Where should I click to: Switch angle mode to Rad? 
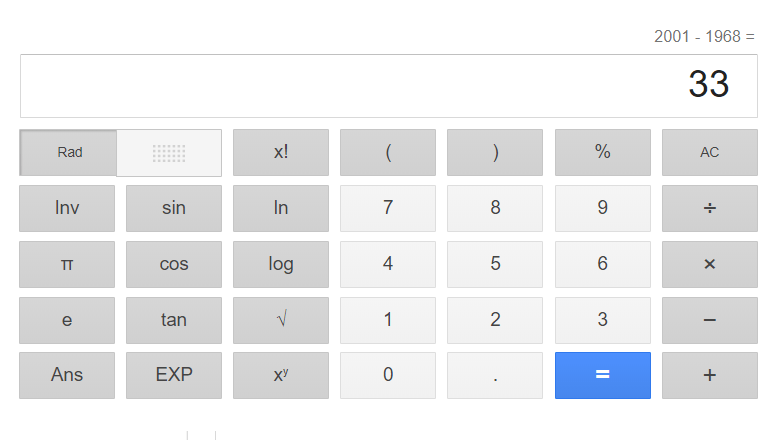pos(69,153)
